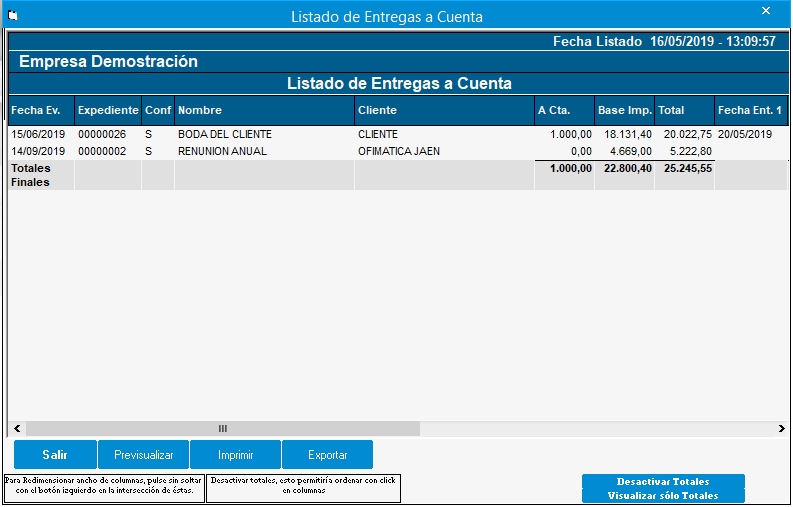The height and width of the screenshot is (507, 793).
Task: Click the horizontal scrollbar thumb
Action: tap(223, 429)
